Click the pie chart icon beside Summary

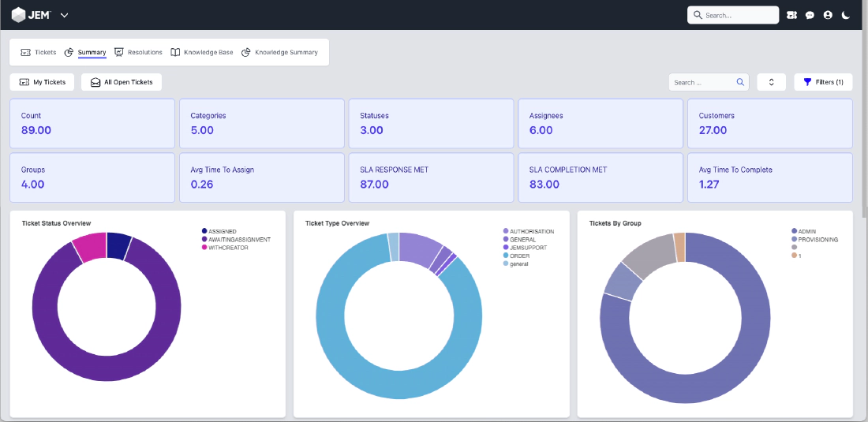(x=69, y=53)
